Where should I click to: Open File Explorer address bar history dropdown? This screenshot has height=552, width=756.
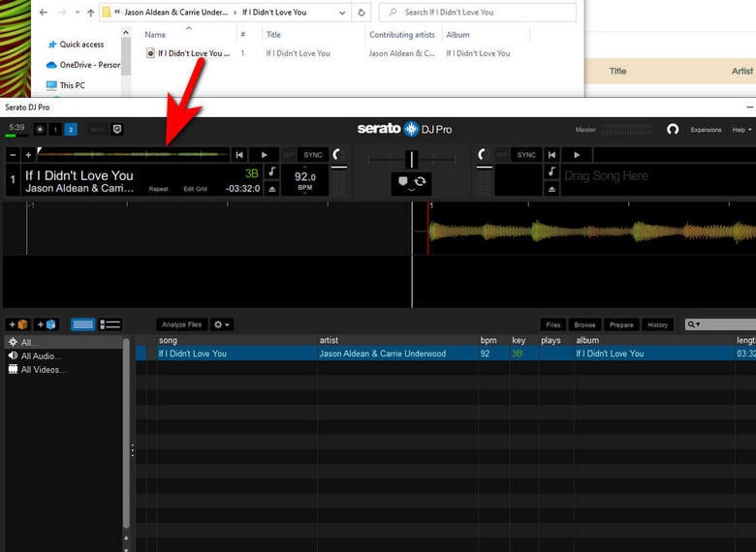(342, 13)
